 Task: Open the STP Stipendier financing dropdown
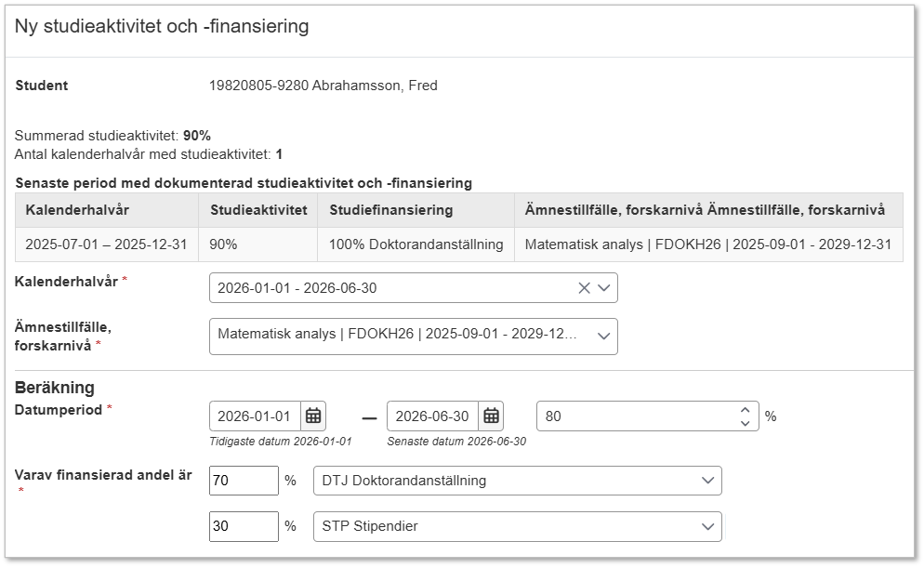(518, 527)
